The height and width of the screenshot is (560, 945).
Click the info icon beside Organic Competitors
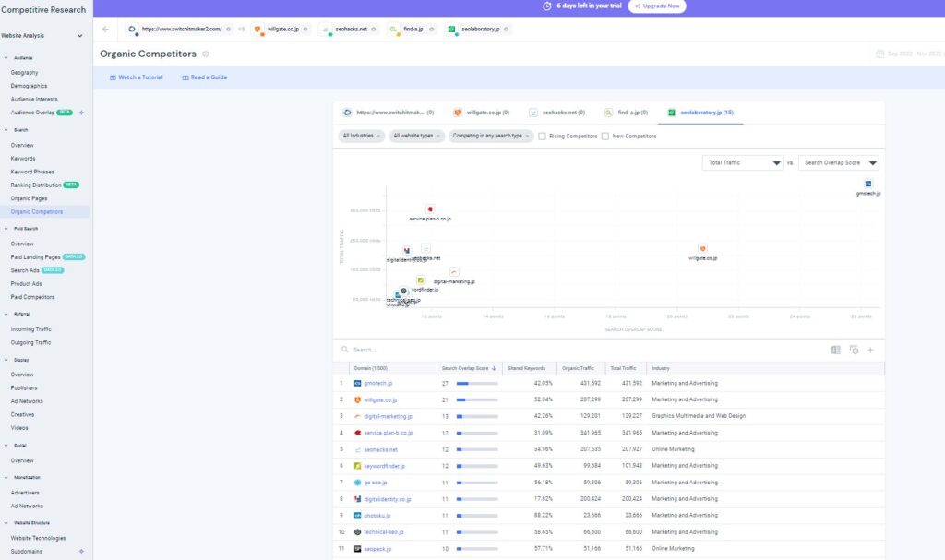(206, 54)
